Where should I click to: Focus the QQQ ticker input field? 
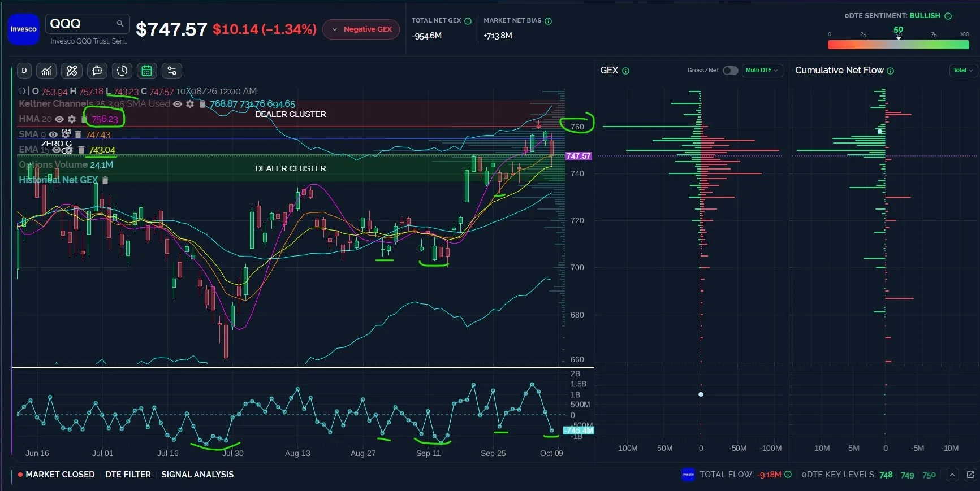click(x=87, y=24)
